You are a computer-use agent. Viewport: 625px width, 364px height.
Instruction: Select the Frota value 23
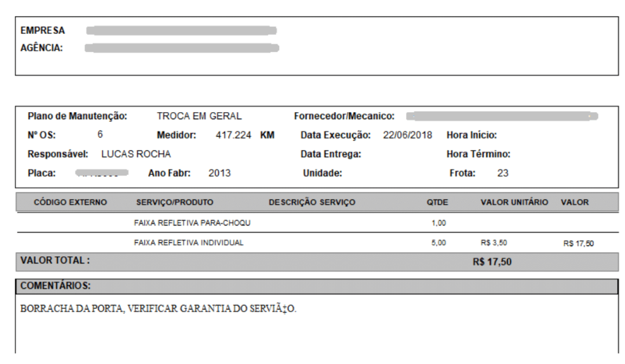(502, 173)
